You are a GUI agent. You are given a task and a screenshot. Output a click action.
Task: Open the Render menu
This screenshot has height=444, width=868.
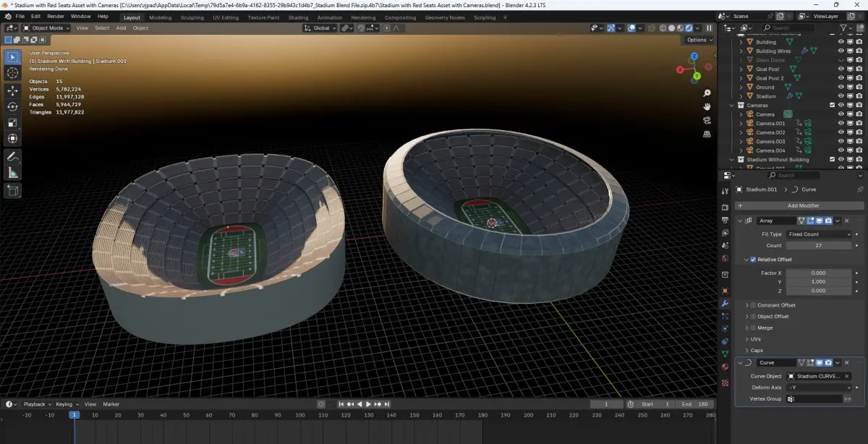56,16
